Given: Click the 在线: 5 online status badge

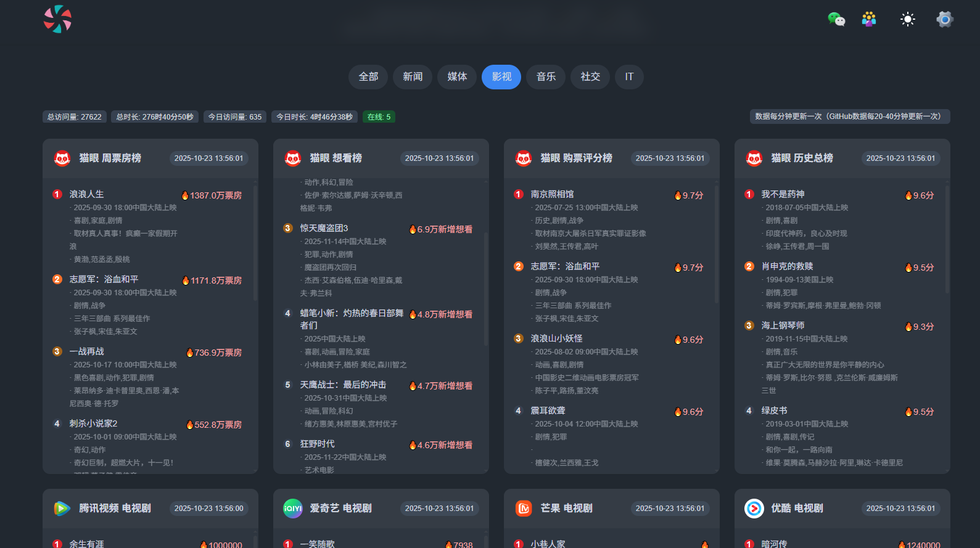Looking at the screenshot, I should coord(379,117).
